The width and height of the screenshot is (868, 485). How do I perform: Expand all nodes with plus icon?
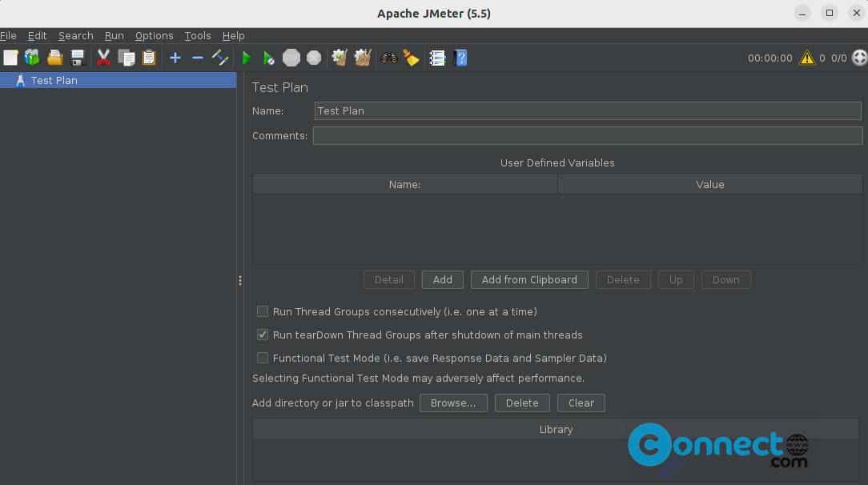point(175,58)
